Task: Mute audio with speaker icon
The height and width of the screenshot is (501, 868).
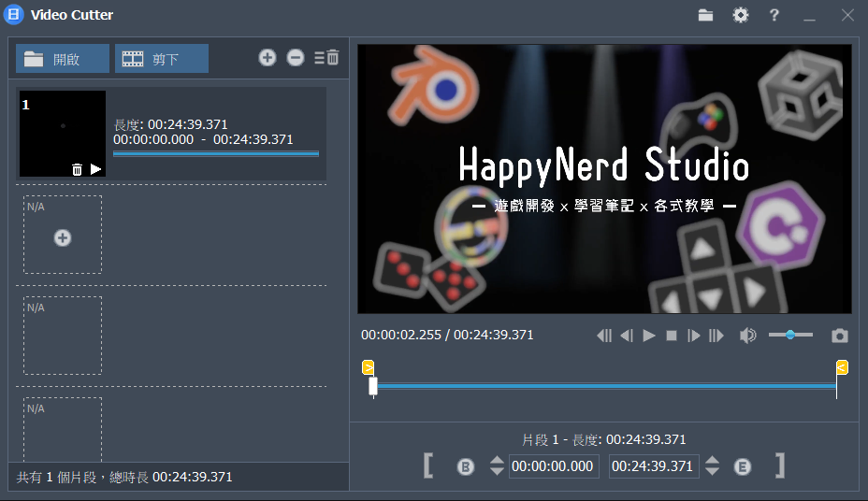Action: pos(748,336)
